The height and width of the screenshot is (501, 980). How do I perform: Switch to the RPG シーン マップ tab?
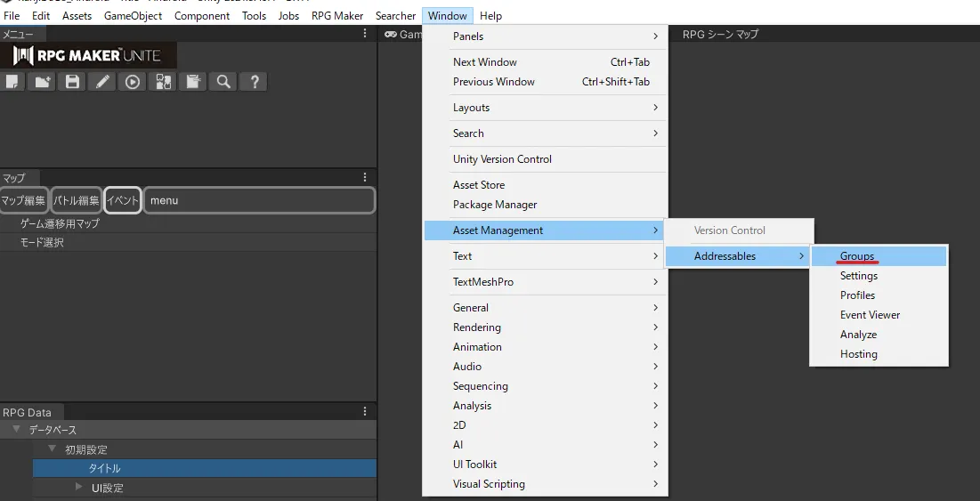click(x=720, y=35)
